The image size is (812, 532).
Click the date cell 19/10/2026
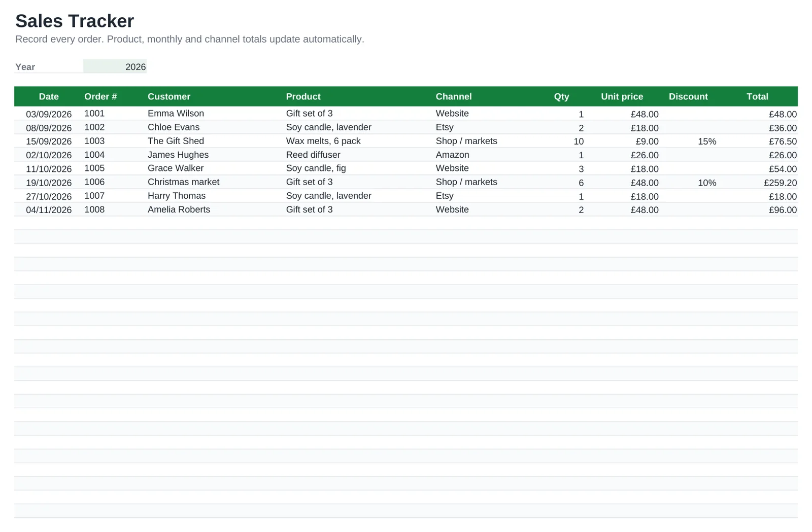click(x=49, y=183)
